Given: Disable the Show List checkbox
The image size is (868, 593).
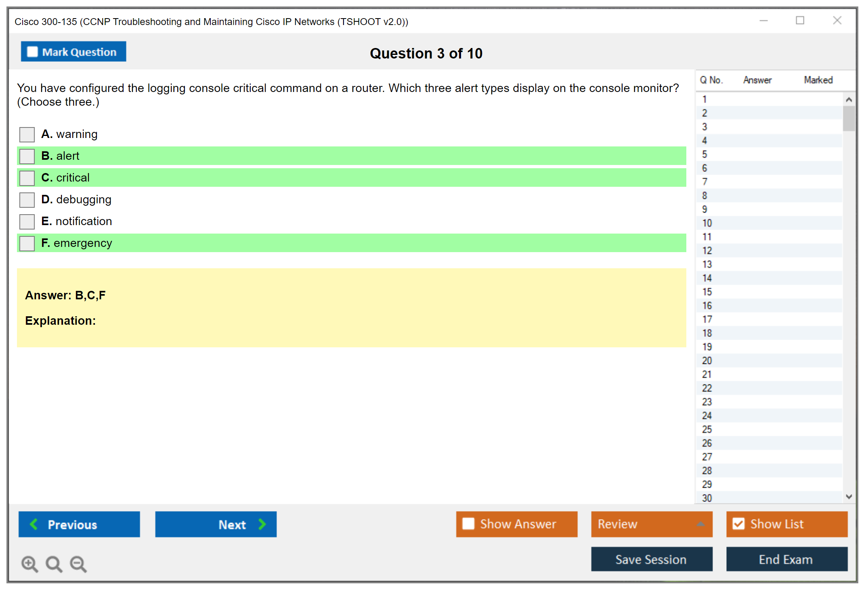Looking at the screenshot, I should click(x=738, y=524).
